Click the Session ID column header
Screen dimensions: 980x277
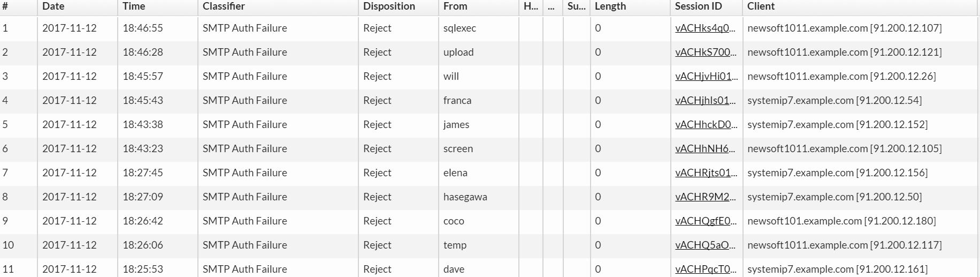click(x=698, y=6)
